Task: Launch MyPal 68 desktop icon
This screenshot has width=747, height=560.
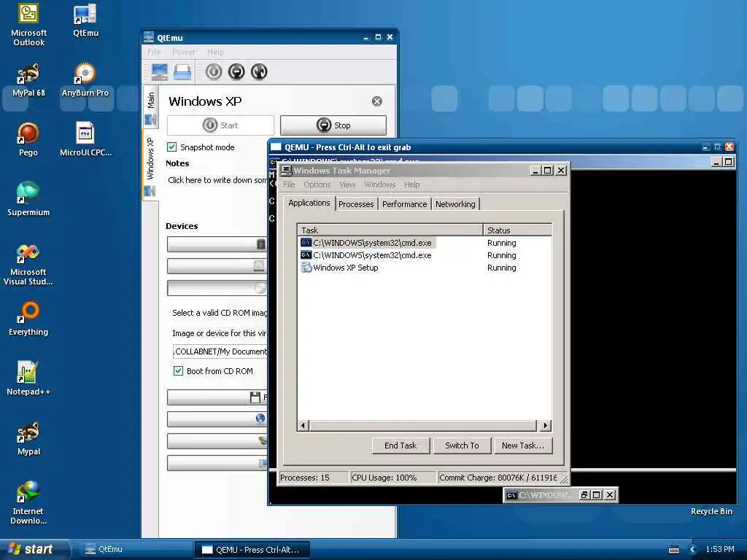Action: pos(28,80)
